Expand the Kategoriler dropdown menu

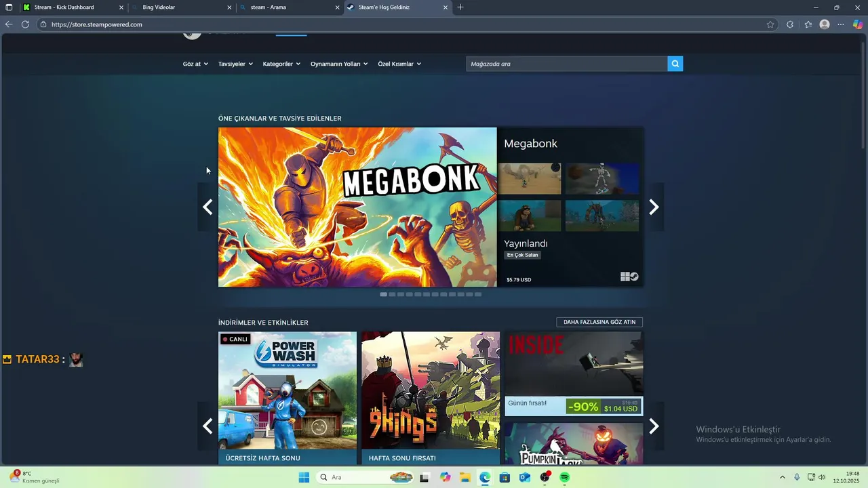(x=281, y=64)
